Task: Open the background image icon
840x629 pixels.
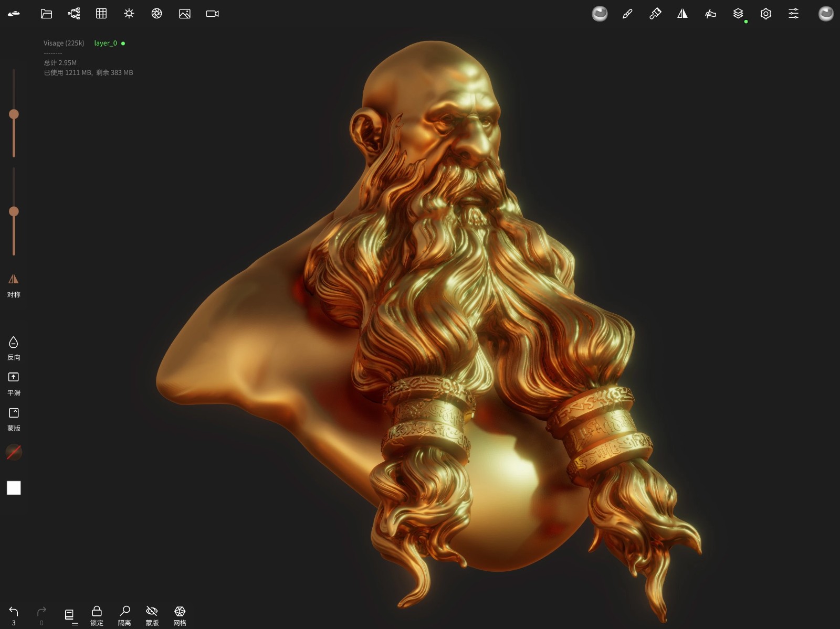Action: [184, 14]
